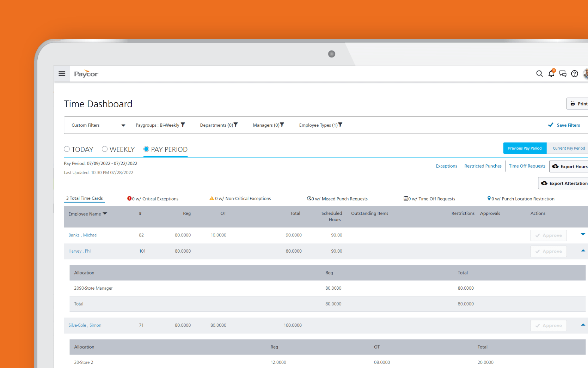Filter by Time Off Requests count
The width and height of the screenshot is (588, 368).
429,199
